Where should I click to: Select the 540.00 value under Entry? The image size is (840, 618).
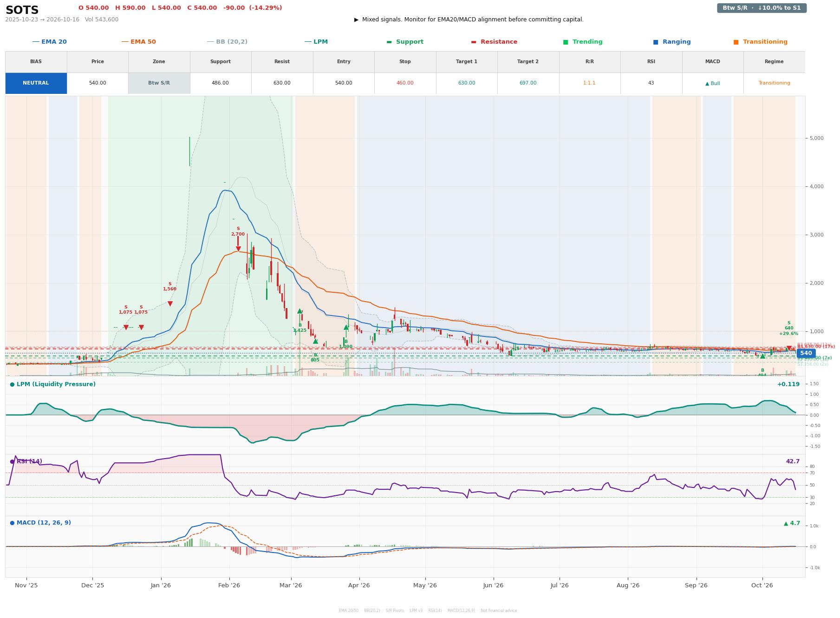[344, 83]
